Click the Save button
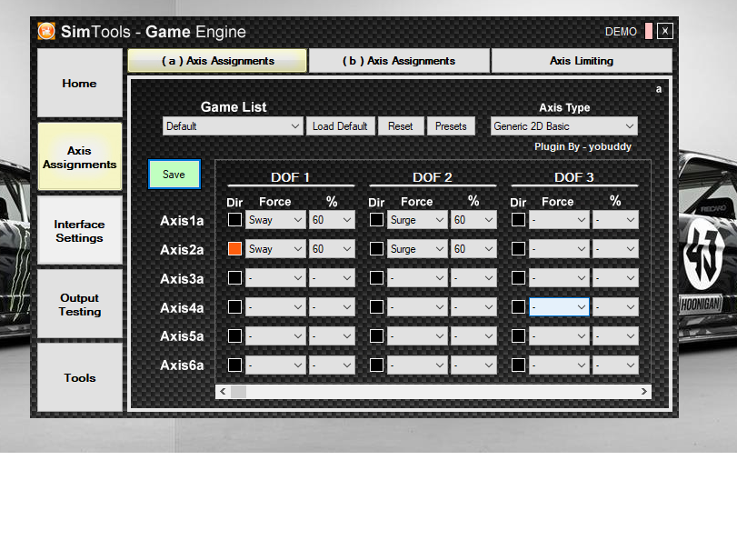The image size is (737, 560). pyautogui.click(x=174, y=174)
